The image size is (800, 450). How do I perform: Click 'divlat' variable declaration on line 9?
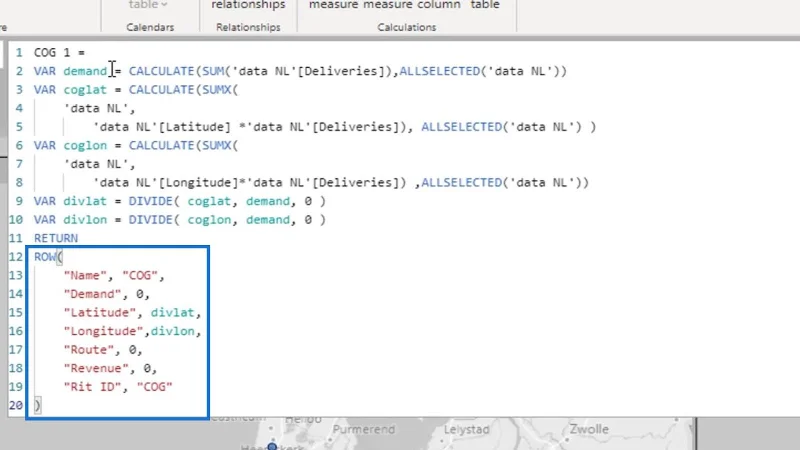pyautogui.click(x=85, y=201)
